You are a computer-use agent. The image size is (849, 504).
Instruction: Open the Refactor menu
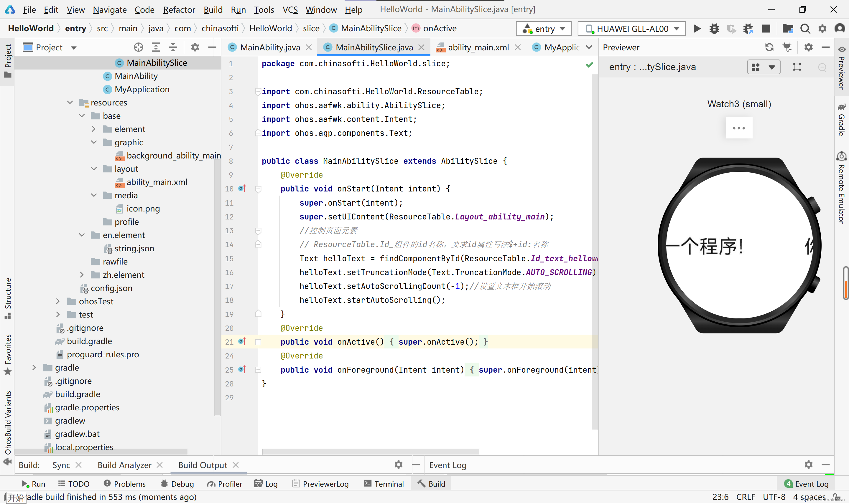click(x=179, y=9)
